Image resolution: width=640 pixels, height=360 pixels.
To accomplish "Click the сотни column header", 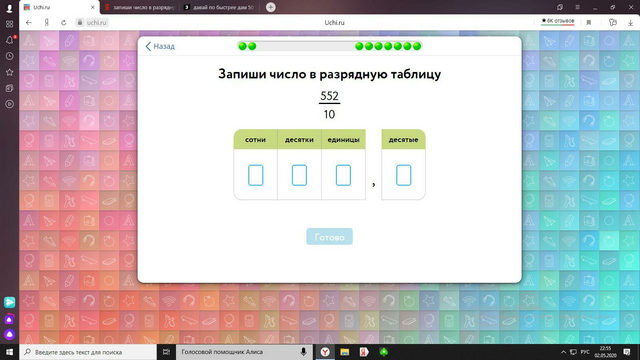I will pos(256,140).
